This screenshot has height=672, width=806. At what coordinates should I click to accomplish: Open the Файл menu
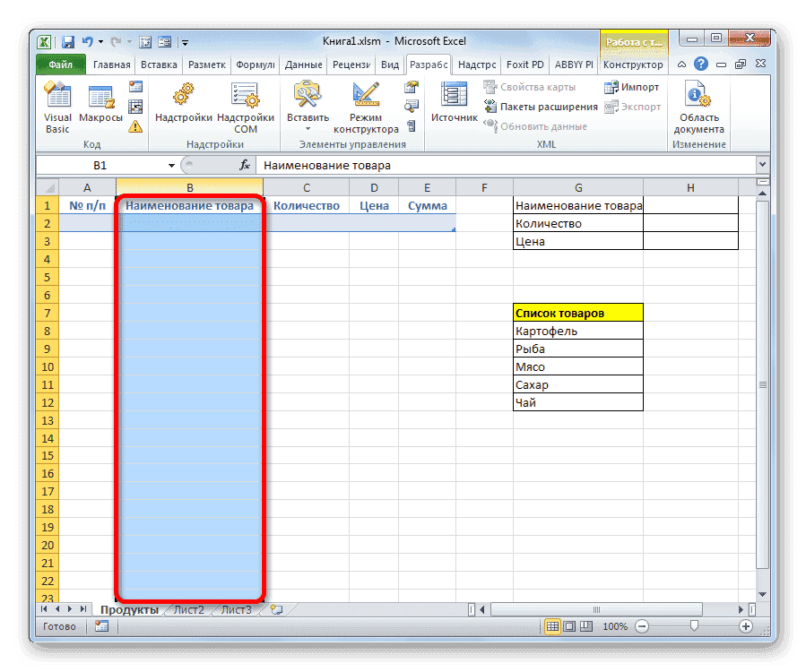click(61, 65)
